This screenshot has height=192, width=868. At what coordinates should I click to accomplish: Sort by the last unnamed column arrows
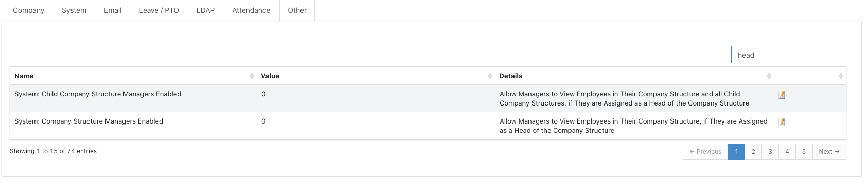pos(841,76)
